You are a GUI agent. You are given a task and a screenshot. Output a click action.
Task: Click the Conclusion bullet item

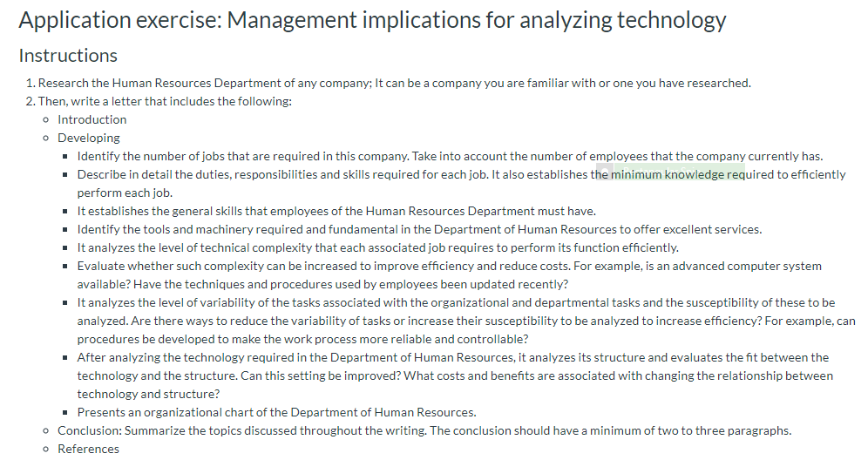pyautogui.click(x=424, y=430)
